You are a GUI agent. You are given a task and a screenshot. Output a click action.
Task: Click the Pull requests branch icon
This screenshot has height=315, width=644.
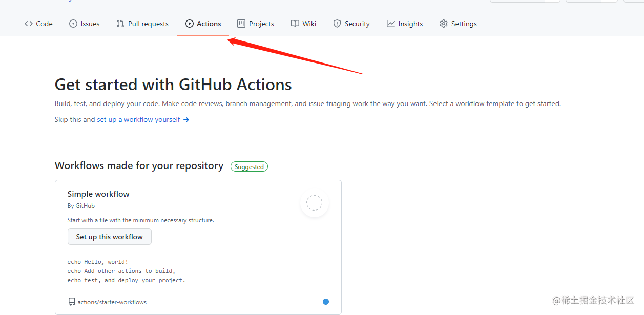120,24
